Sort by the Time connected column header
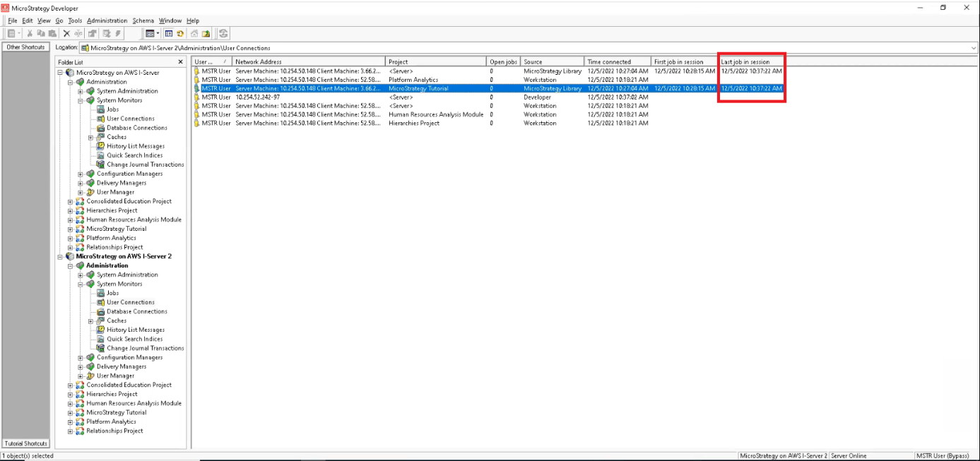This screenshot has width=980, height=461. point(618,61)
